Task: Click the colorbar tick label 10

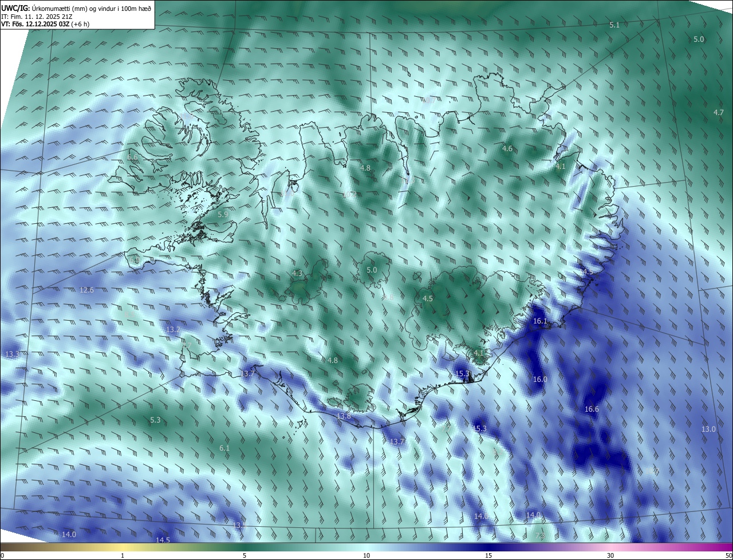Action: [366, 555]
